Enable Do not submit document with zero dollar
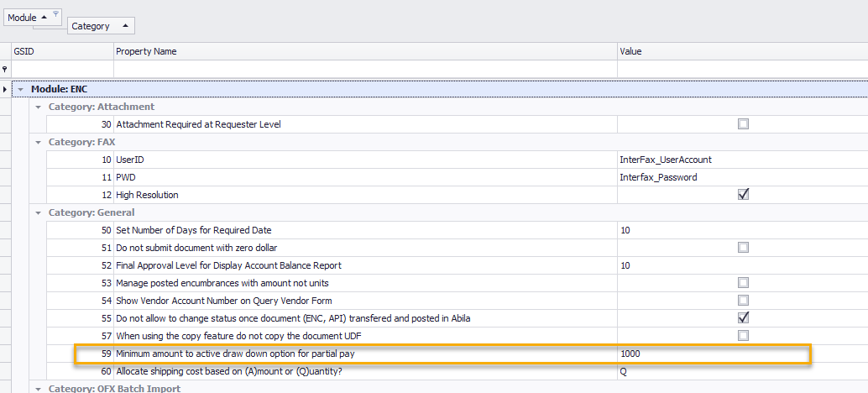The image size is (868, 393). 742,248
